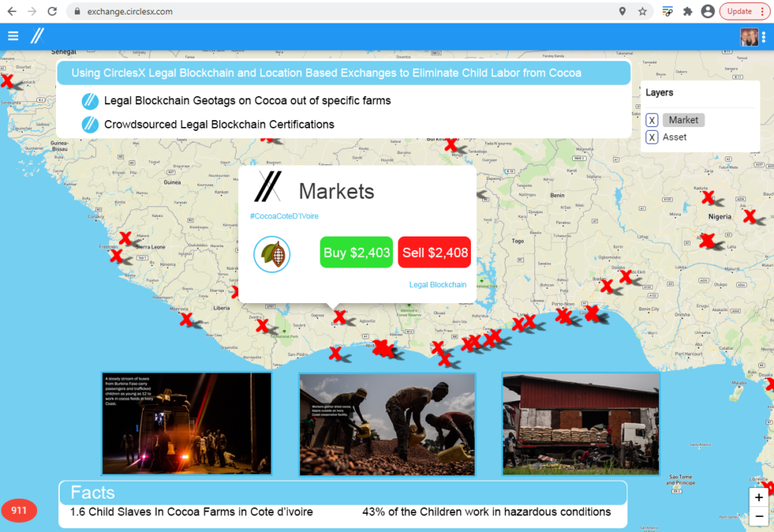The height and width of the screenshot is (532, 774).
Task: Click the red X marker near Monrovia
Action: coord(186,320)
